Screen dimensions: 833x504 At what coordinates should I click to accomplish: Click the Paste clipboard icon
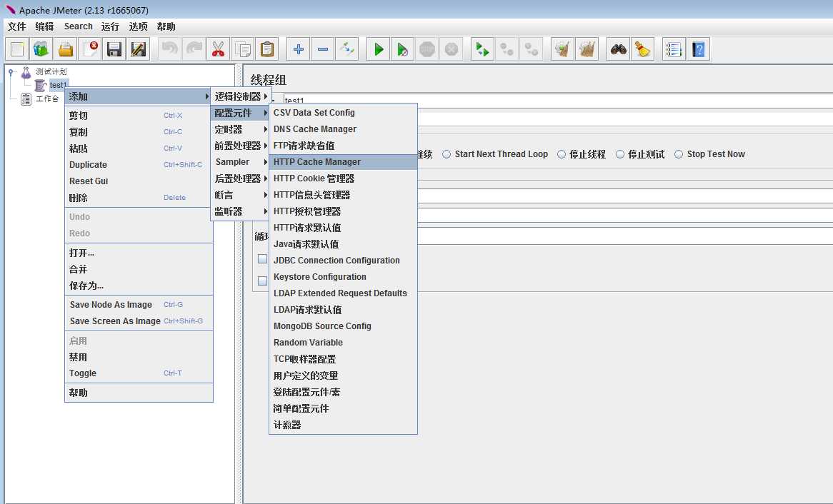(x=266, y=49)
